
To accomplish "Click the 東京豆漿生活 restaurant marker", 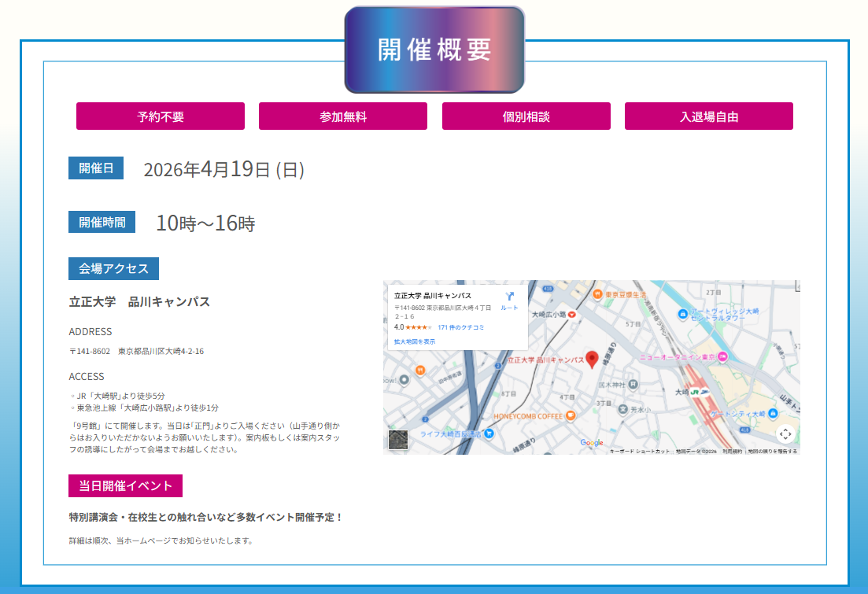I will point(598,293).
